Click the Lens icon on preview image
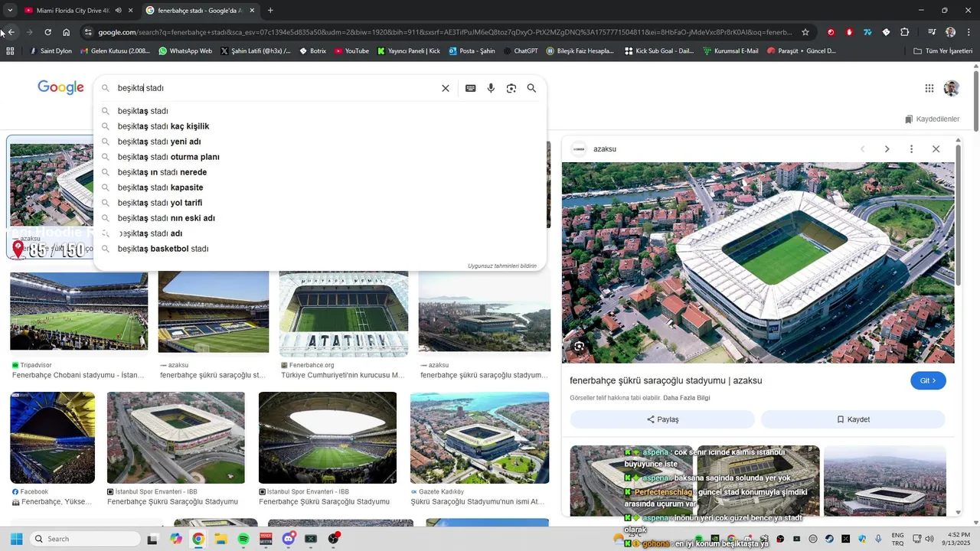 coord(579,347)
